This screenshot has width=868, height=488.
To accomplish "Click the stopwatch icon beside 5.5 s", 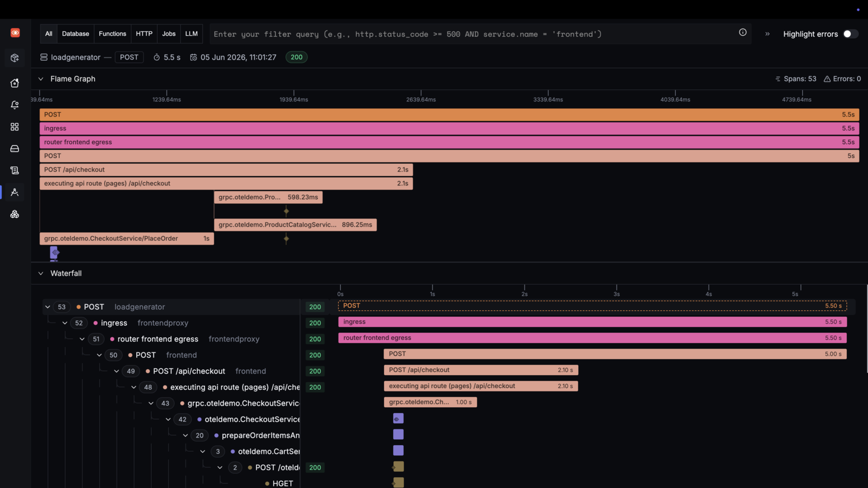I will tap(157, 57).
